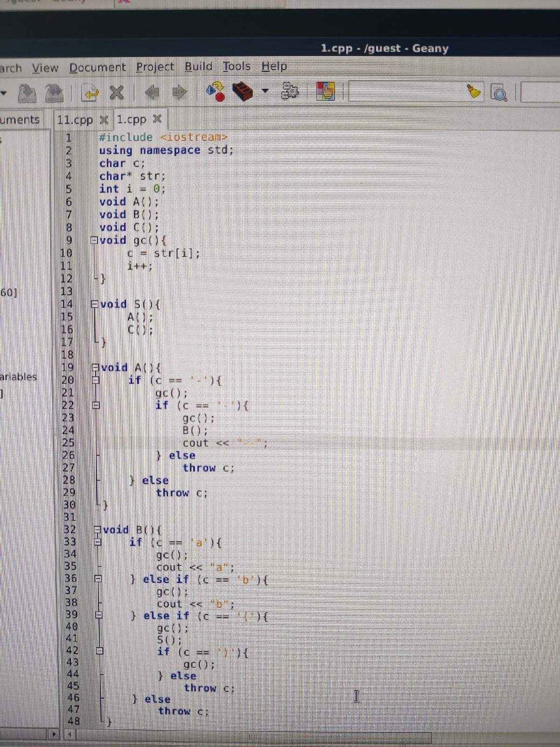Focus the go-to-line field at the toolbar's right end
Image resolution: width=560 pixels, height=747 pixels.
[x=540, y=92]
